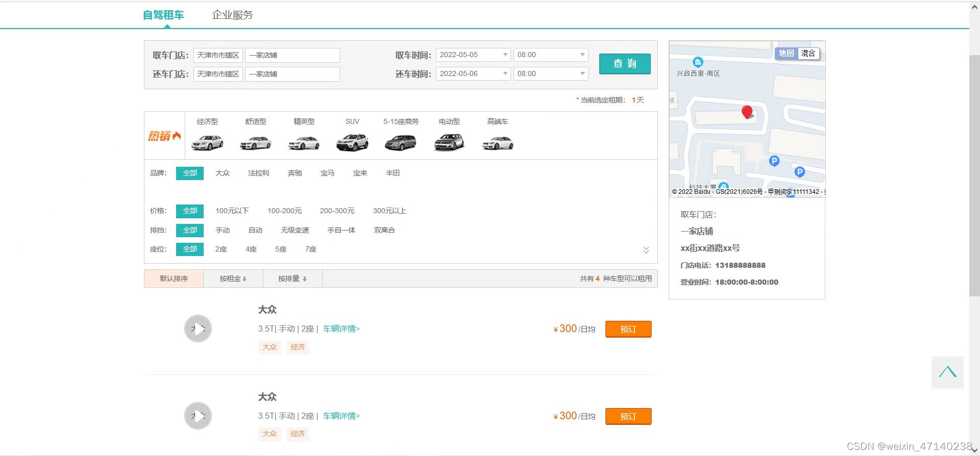
Task: Open 车辆详情 link of second 大众
Action: (x=341, y=416)
